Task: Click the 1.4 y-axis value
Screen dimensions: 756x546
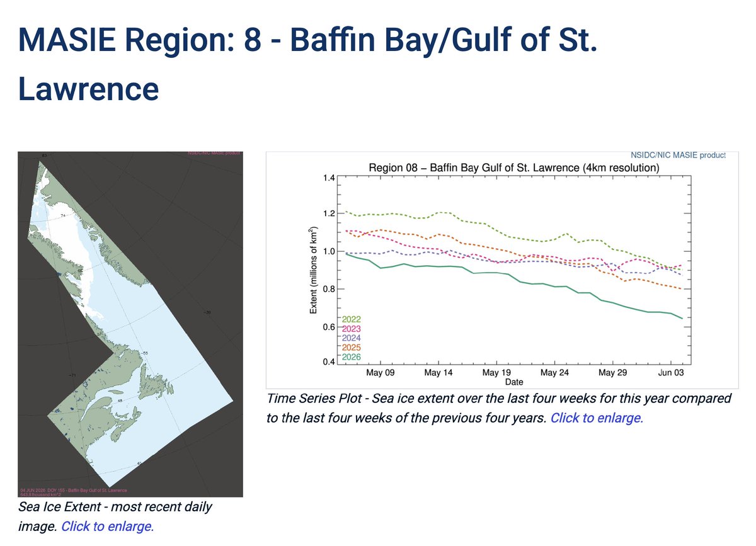Action: 328,178
